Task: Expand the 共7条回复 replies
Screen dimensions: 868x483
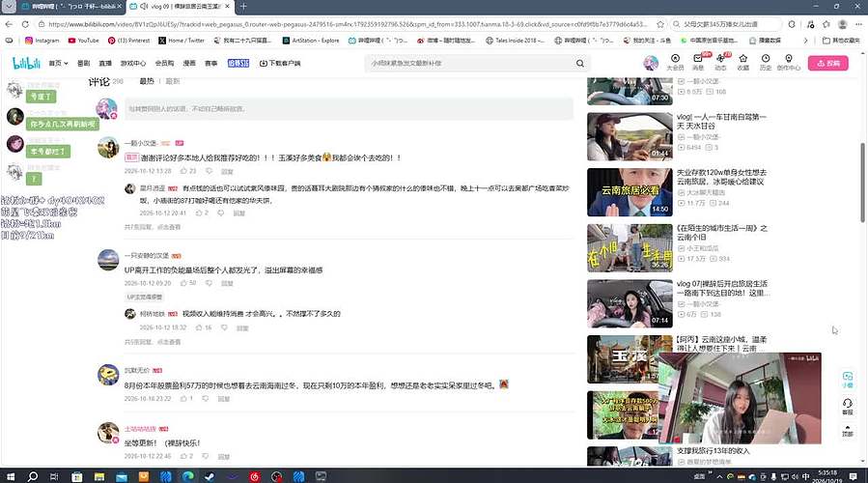Action: 153,227
